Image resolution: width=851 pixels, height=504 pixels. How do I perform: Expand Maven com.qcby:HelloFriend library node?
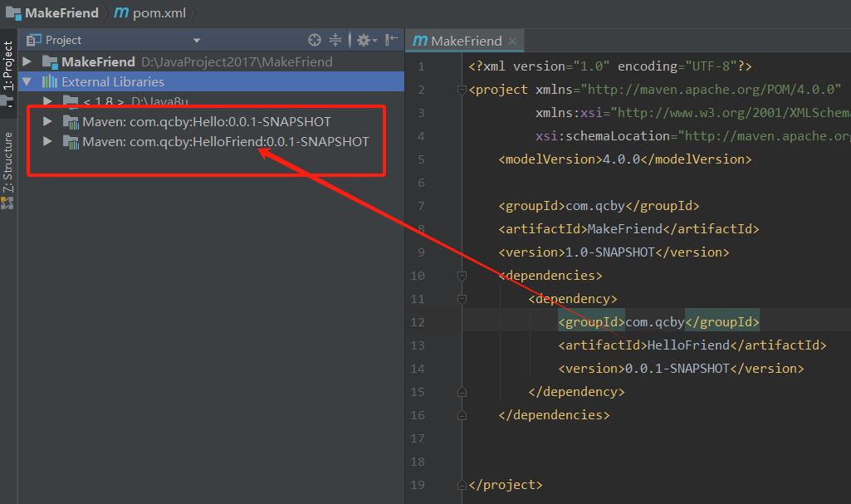pos(48,141)
